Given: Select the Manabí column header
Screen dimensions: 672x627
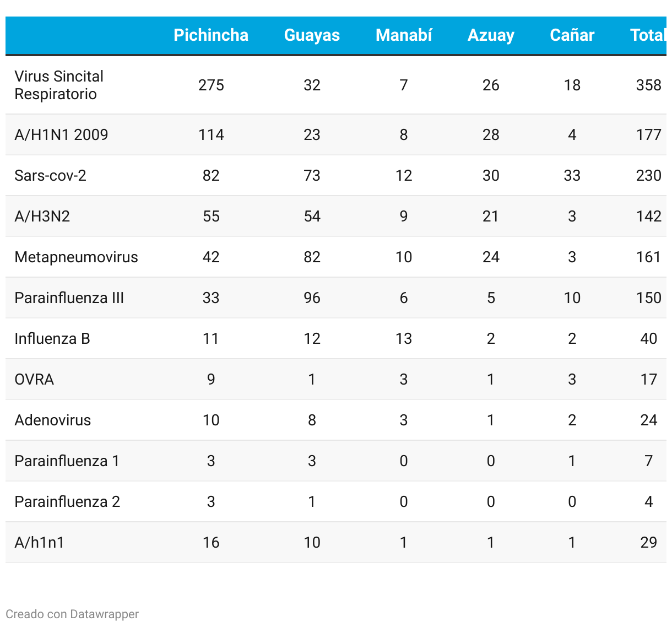Looking at the screenshot, I should coord(404,35).
